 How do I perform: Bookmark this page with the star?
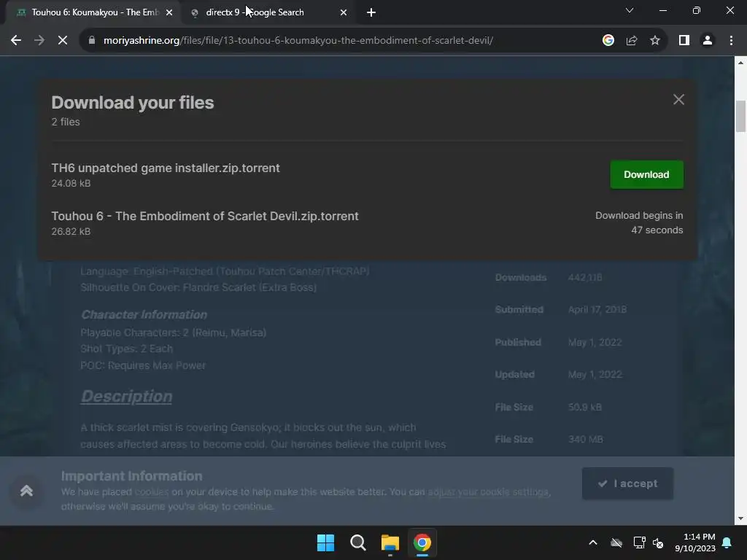(655, 41)
